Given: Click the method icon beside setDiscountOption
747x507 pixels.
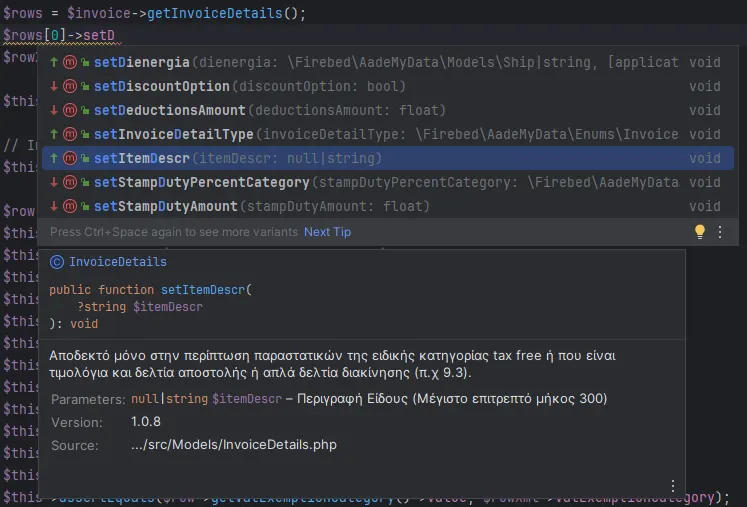Looking at the screenshot, I should (70, 87).
